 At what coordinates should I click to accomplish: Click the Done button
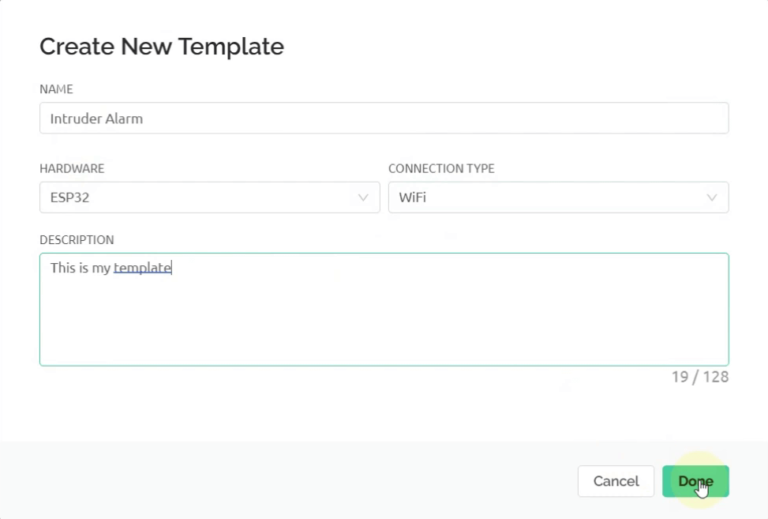[695, 481]
